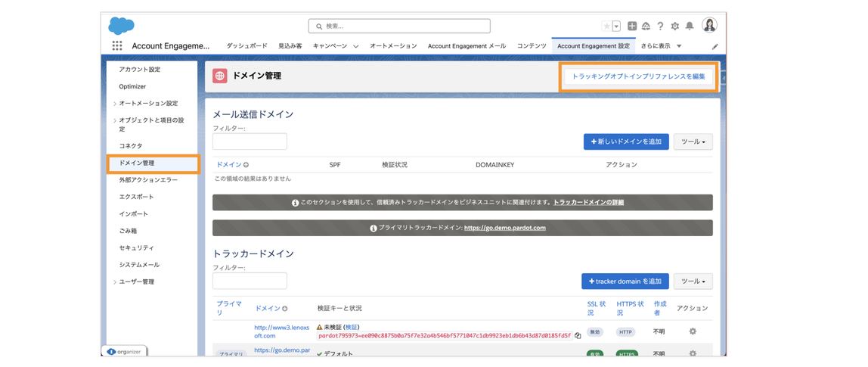The width and height of the screenshot is (868, 367).
Task: Sort tracker domains by プライマリ column
Action: [x=228, y=308]
